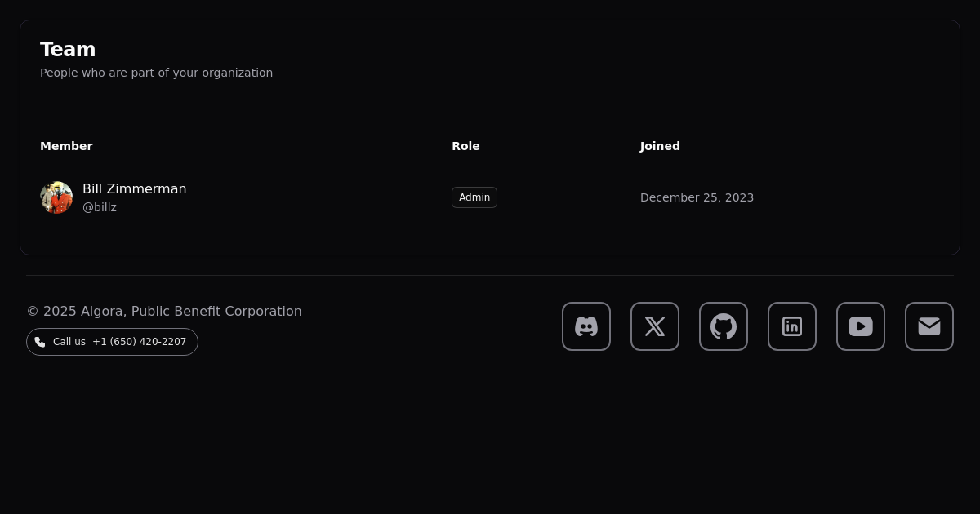Viewport: 980px width, 514px height.
Task: Open the Discord community icon
Action: [586, 326]
